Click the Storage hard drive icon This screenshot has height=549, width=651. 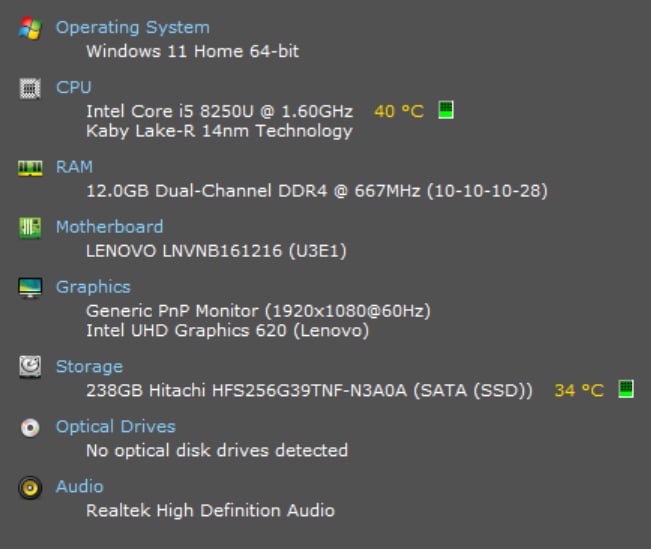point(30,367)
